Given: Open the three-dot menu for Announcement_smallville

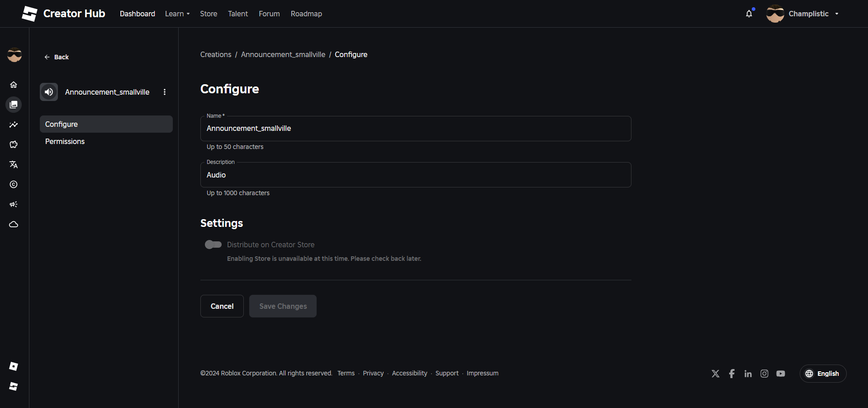Looking at the screenshot, I should click(165, 92).
